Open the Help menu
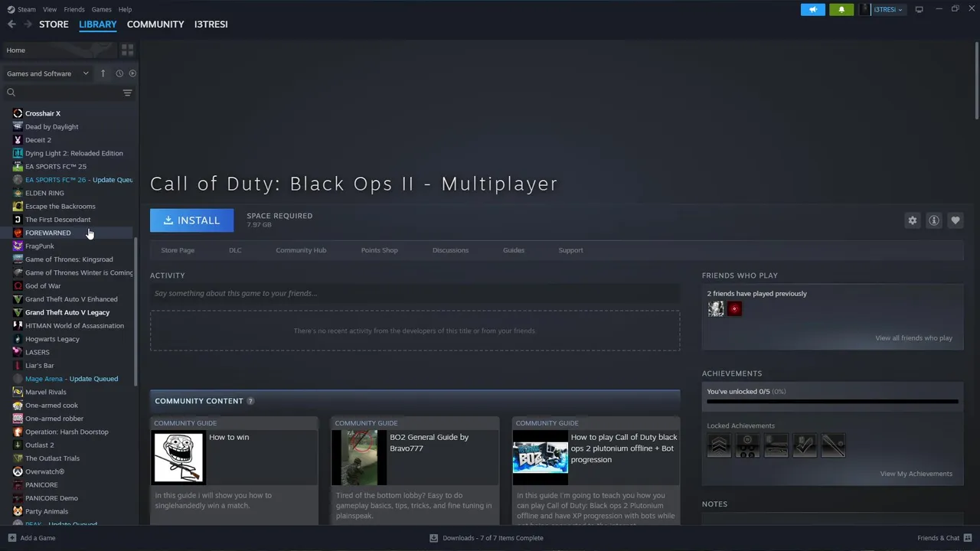The image size is (980, 551). click(125, 9)
